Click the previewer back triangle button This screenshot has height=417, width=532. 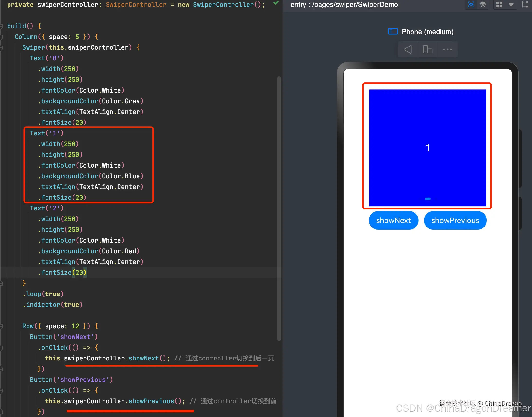click(x=408, y=49)
